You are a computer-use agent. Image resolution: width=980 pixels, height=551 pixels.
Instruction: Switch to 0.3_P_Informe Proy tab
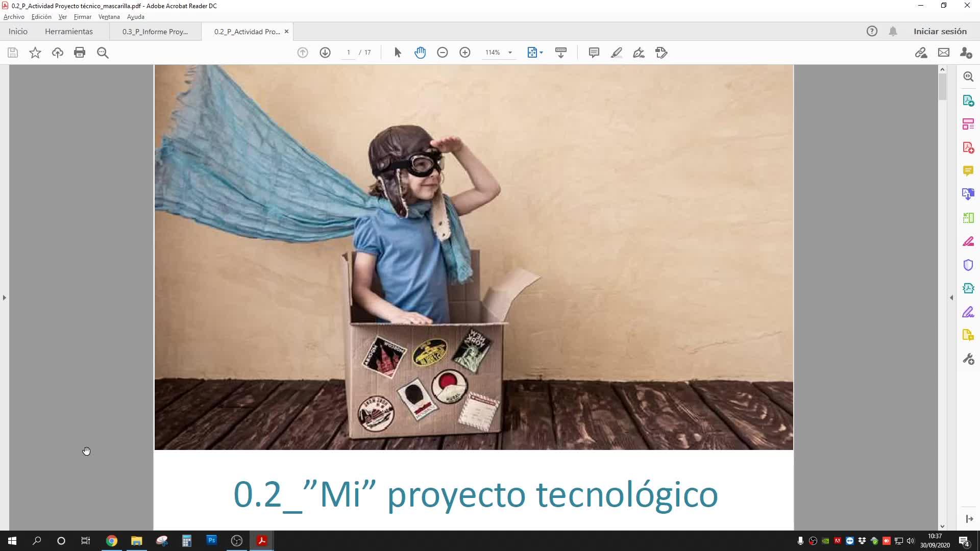(155, 32)
